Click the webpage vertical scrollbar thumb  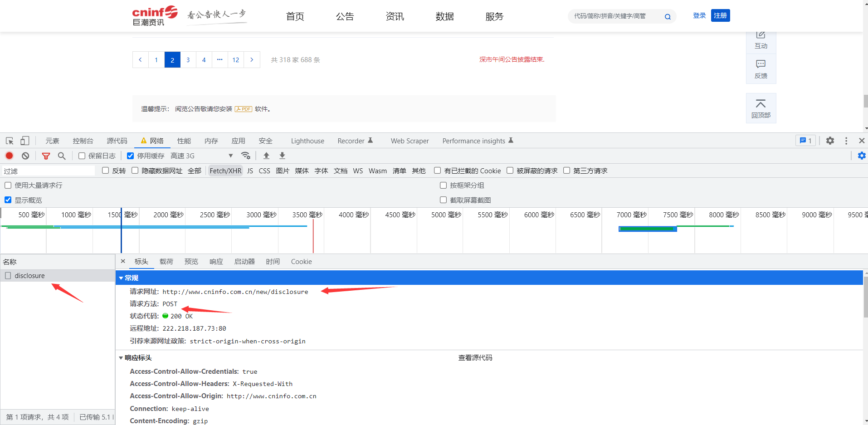click(865, 101)
